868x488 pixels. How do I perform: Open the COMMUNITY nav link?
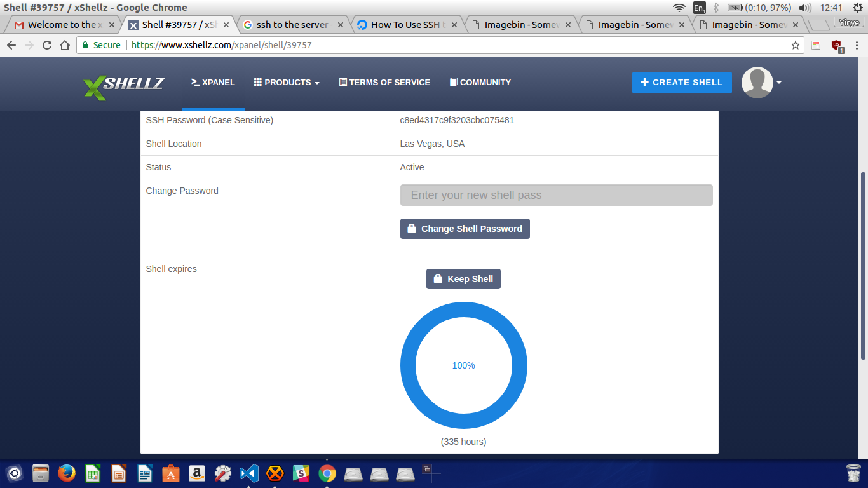point(480,83)
